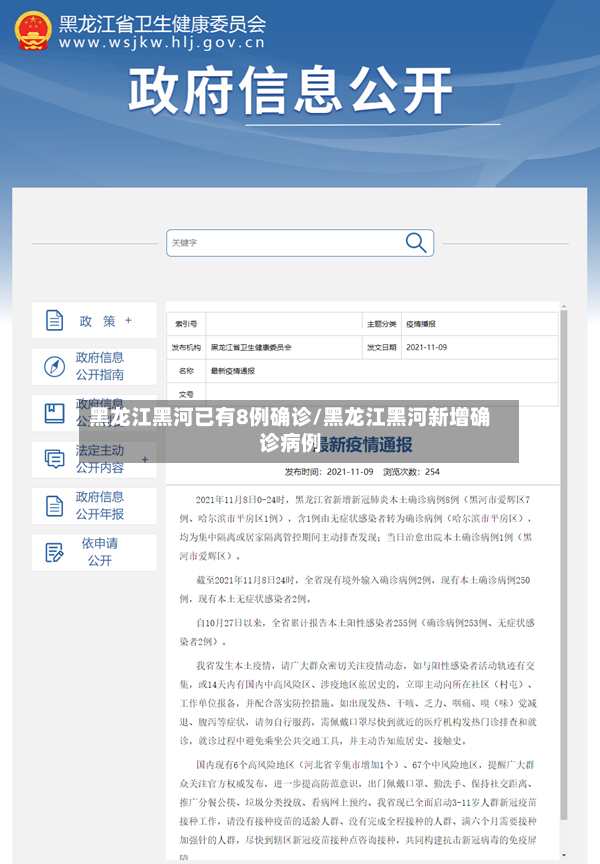The image size is (600, 864).
Task: Click the 政策 document icon
Action: pos(54,320)
